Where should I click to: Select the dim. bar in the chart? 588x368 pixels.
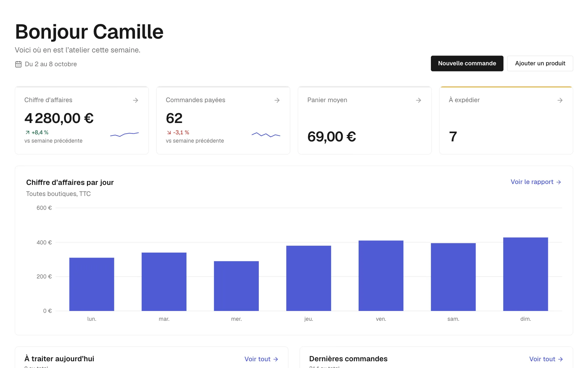tap(526, 274)
